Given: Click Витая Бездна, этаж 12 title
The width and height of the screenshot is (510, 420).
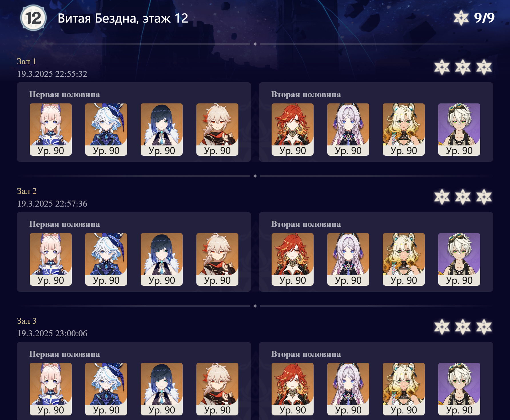Looking at the screenshot, I should [123, 18].
